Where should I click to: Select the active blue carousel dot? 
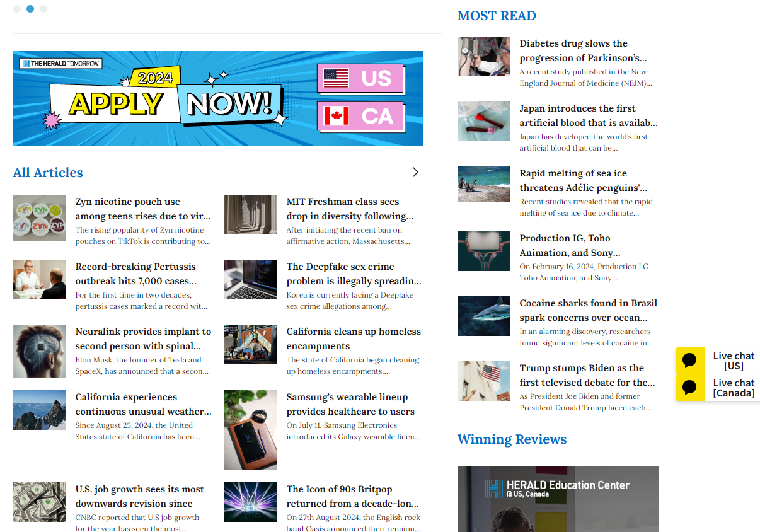30,9
